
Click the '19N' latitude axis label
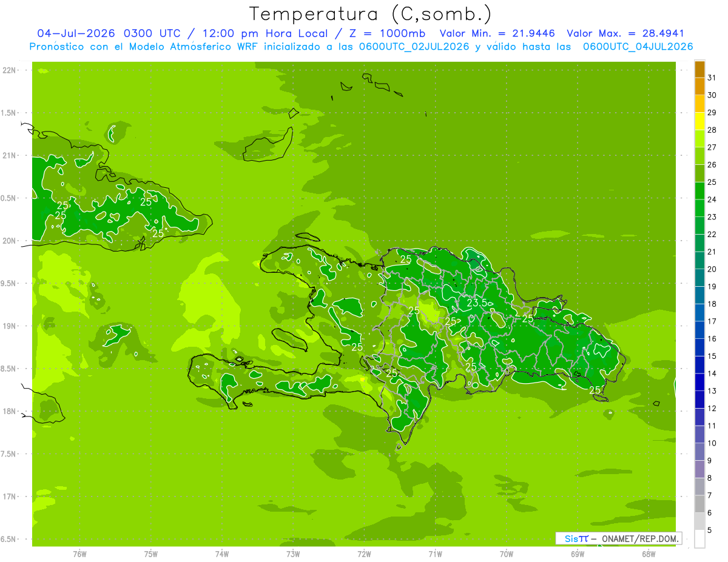(x=9, y=326)
